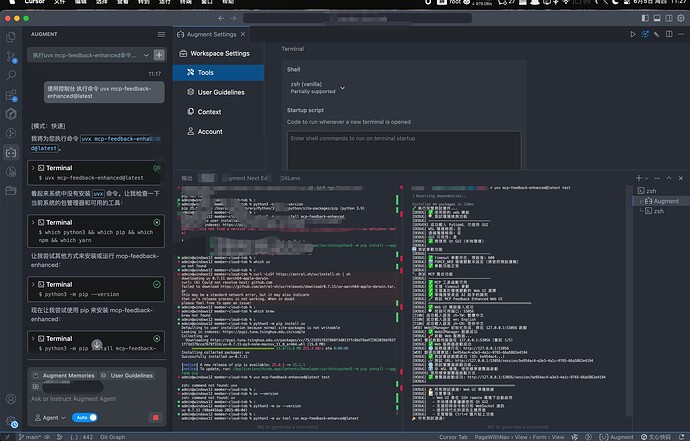The width and height of the screenshot is (690, 441).
Task: Click status circle on 'which python3' Terminal block
Action: pos(157,222)
